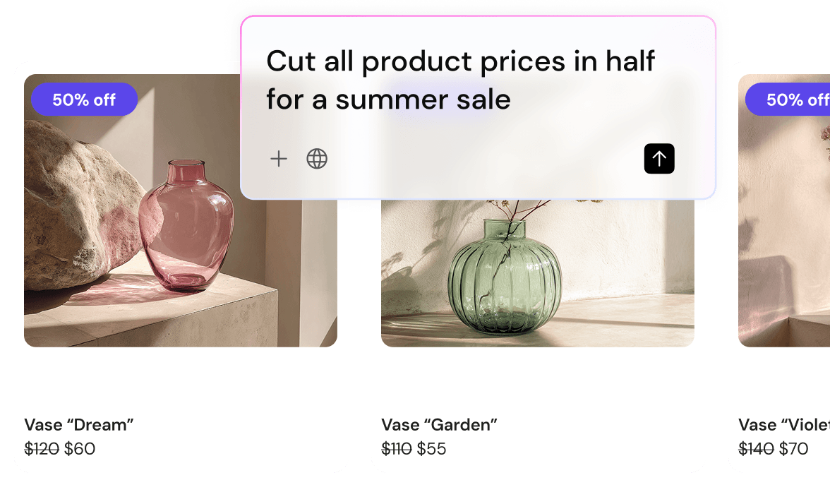
Task: Click the crossed-out $110 price
Action: tap(397, 449)
